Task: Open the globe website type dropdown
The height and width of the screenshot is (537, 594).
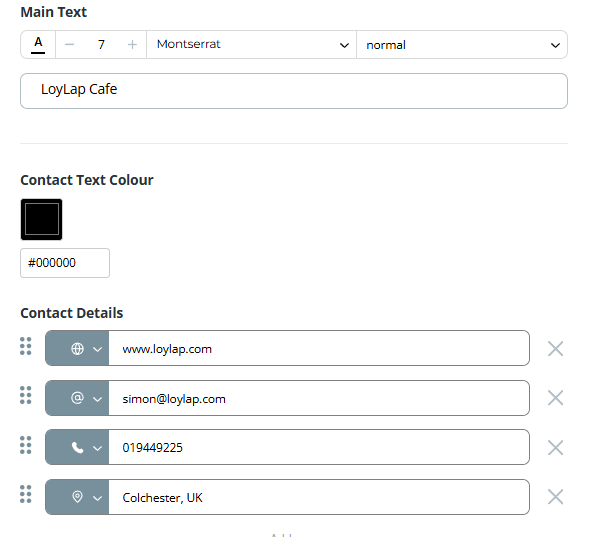Action: [x=77, y=348]
